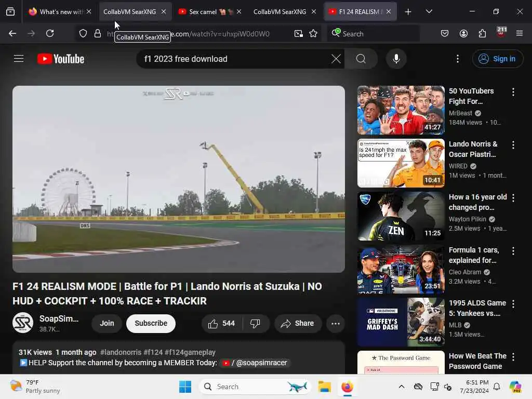Reload the current page

point(50,33)
